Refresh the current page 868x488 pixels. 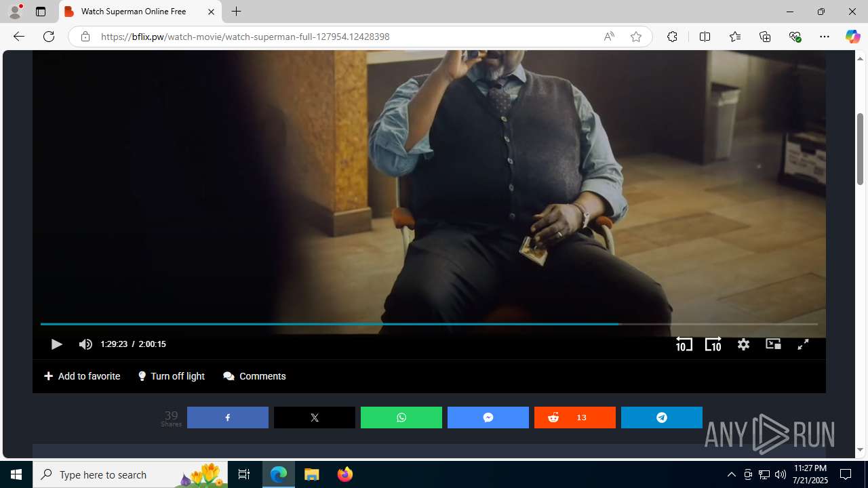(49, 37)
